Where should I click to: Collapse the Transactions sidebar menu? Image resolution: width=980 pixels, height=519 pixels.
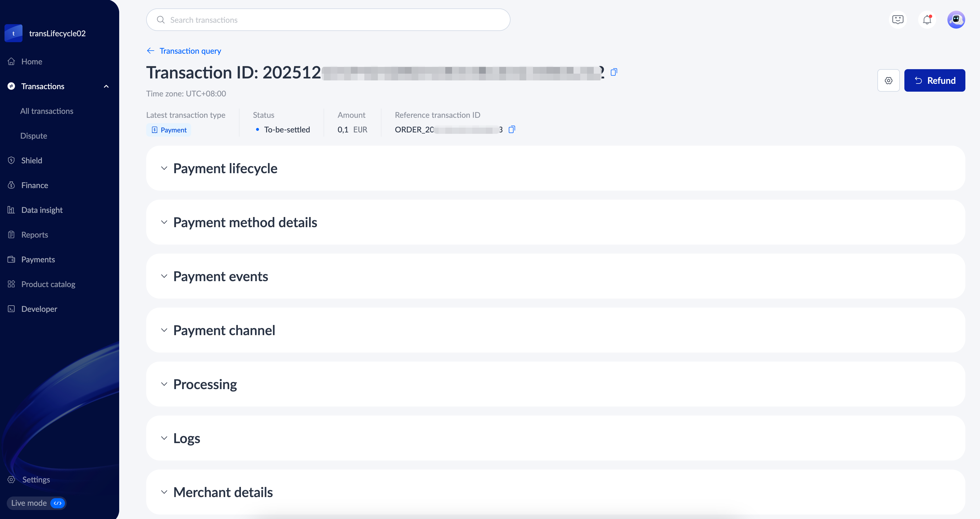click(x=106, y=86)
